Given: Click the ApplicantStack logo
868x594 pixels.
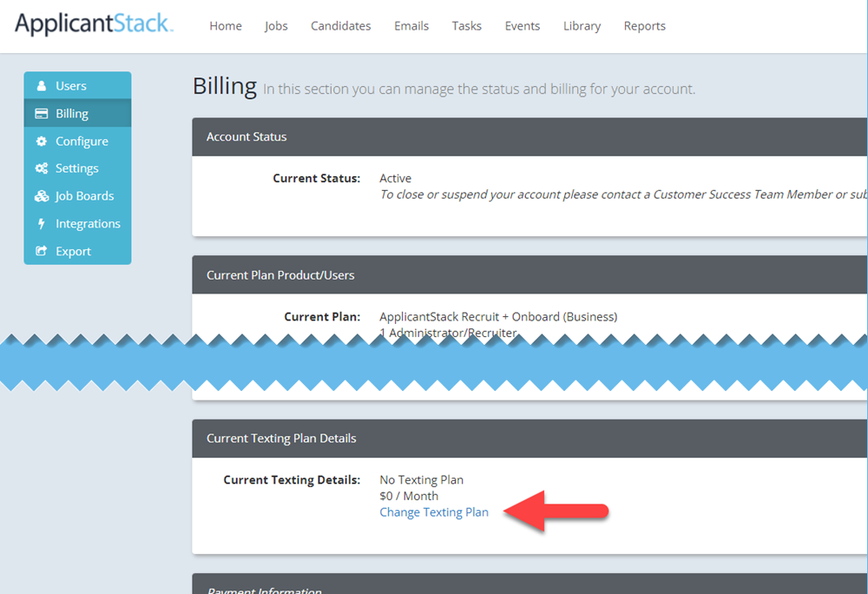Looking at the screenshot, I should pyautogui.click(x=94, y=24).
